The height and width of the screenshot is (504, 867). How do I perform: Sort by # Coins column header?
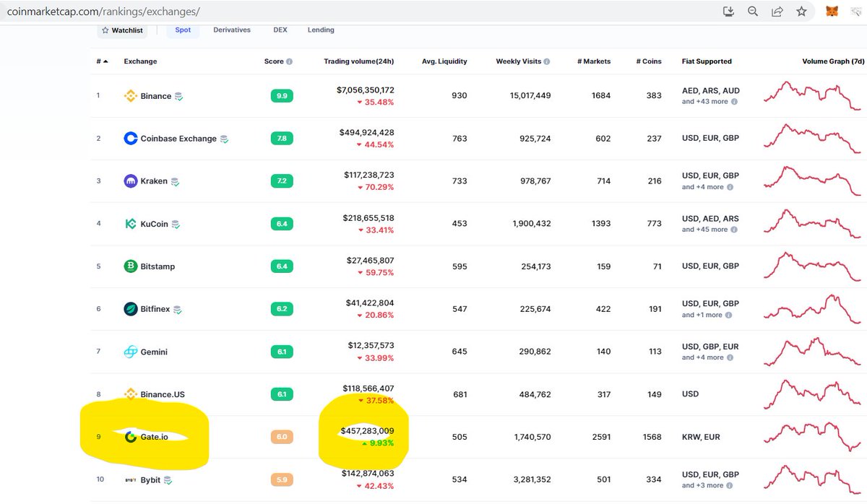click(648, 61)
